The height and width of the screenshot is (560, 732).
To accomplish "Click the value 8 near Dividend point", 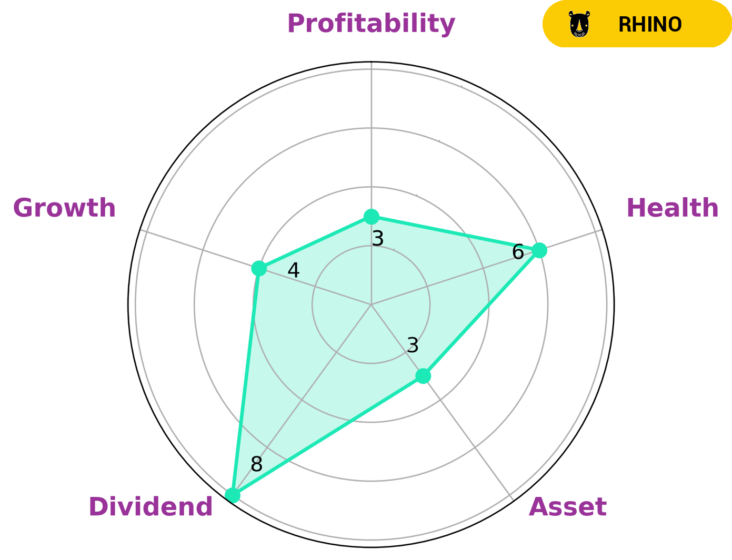I will (x=256, y=464).
